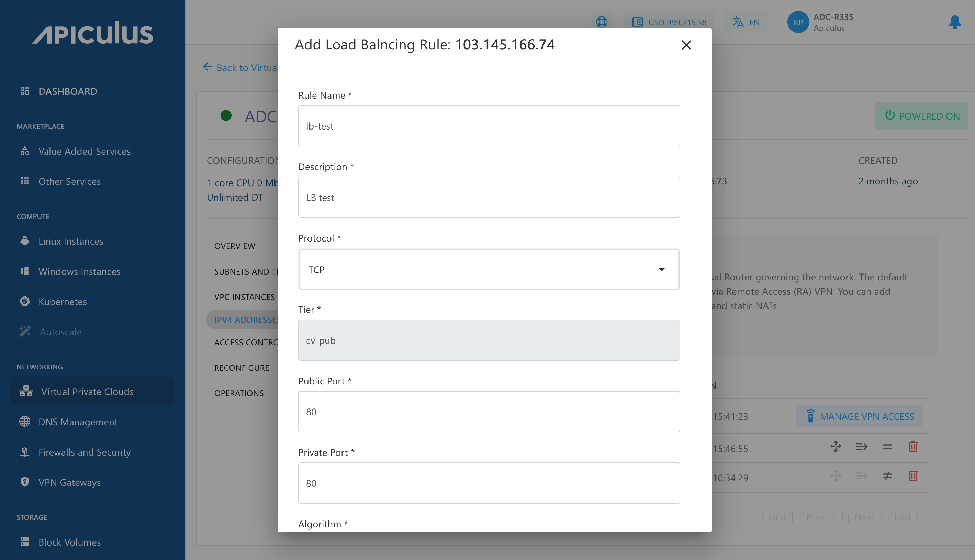Switch to the Overview tab
The width and height of the screenshot is (975, 560).
coord(235,246)
